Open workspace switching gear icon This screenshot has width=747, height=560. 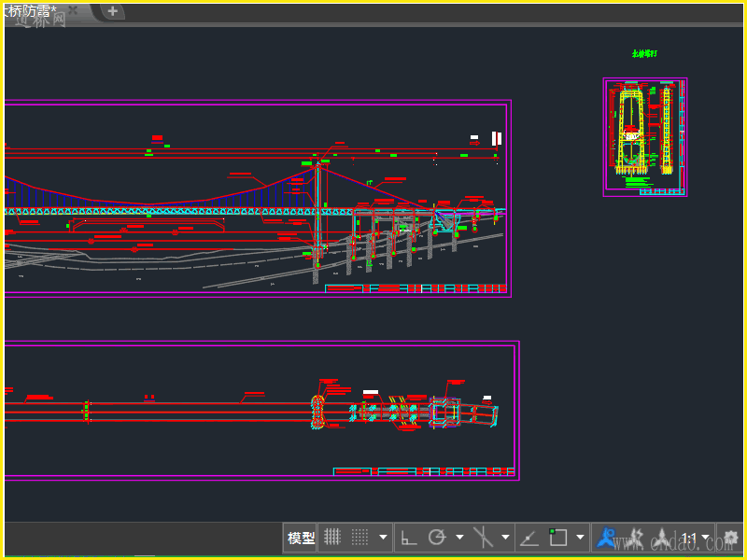[x=730, y=539]
